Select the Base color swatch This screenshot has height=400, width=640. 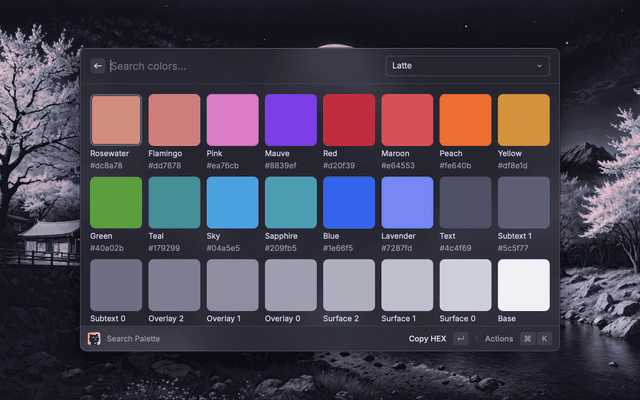[524, 285]
